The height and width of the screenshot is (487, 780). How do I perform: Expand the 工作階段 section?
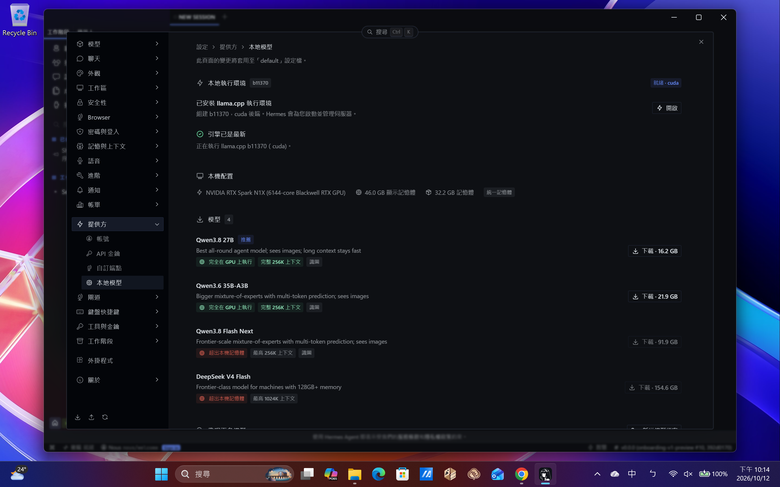point(117,341)
